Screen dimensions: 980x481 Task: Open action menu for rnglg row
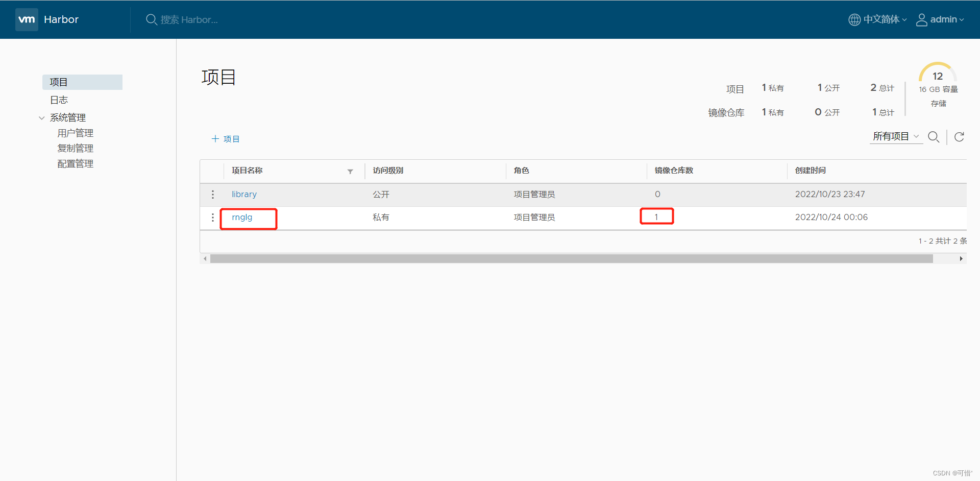(x=213, y=218)
